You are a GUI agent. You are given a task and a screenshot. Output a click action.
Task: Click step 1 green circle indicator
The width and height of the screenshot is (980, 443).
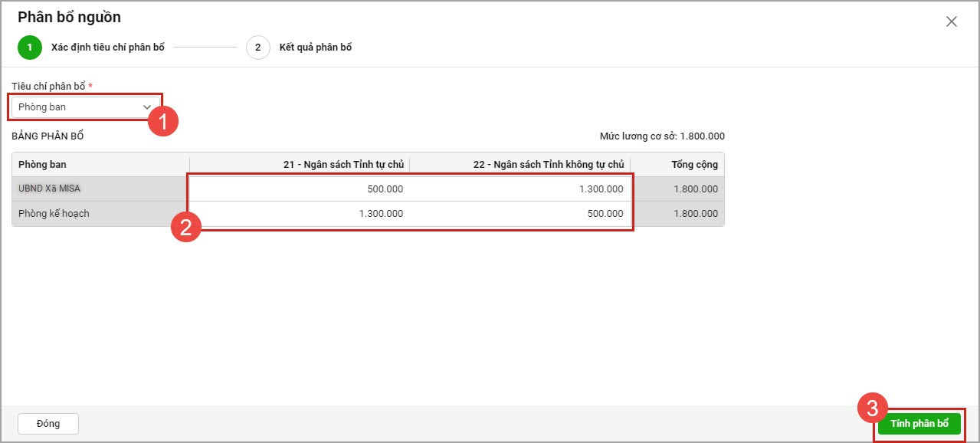(x=30, y=48)
